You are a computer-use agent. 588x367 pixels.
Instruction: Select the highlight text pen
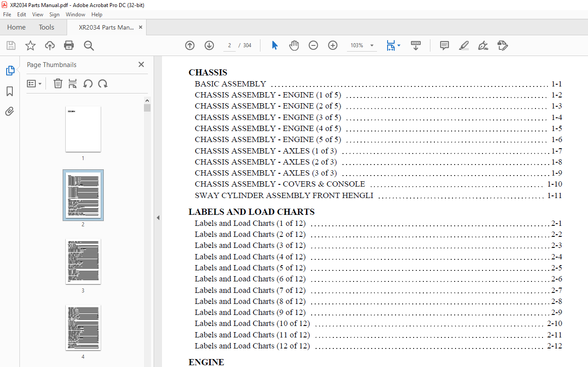(x=464, y=45)
